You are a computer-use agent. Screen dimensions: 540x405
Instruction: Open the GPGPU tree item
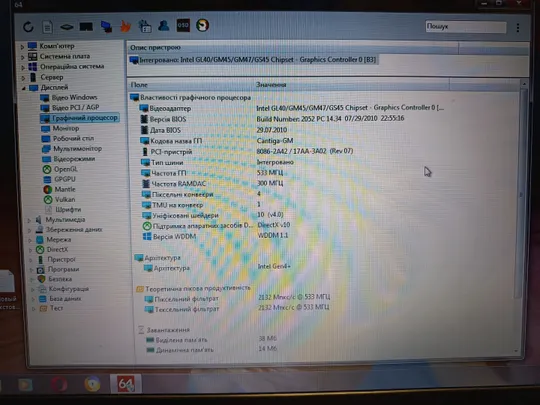pyautogui.click(x=59, y=179)
